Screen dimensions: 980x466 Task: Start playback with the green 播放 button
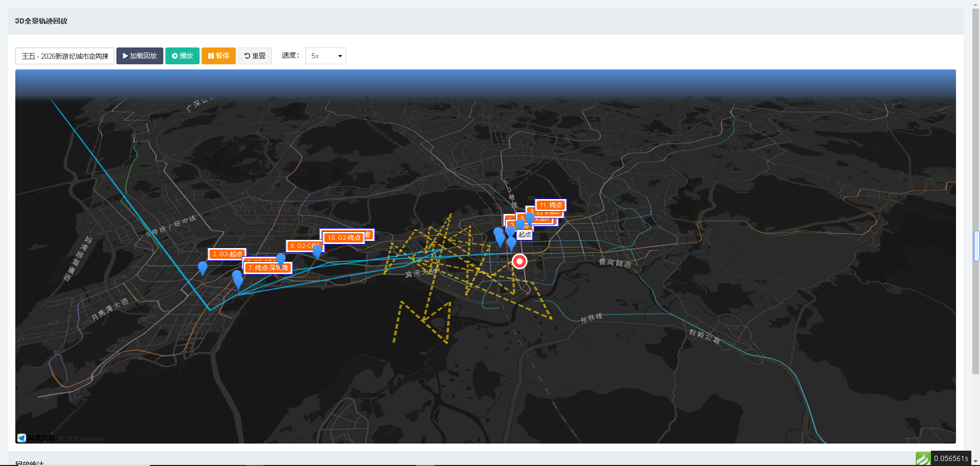click(182, 56)
